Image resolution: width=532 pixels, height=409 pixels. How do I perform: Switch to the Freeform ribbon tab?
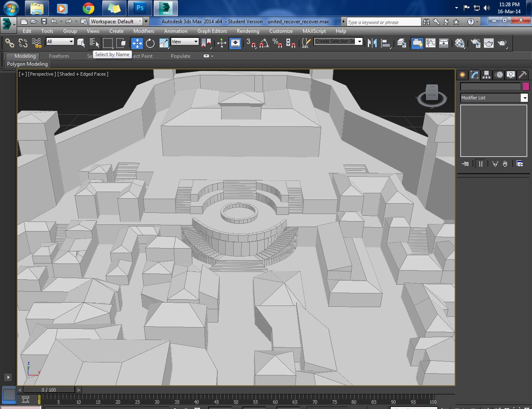pyautogui.click(x=59, y=56)
